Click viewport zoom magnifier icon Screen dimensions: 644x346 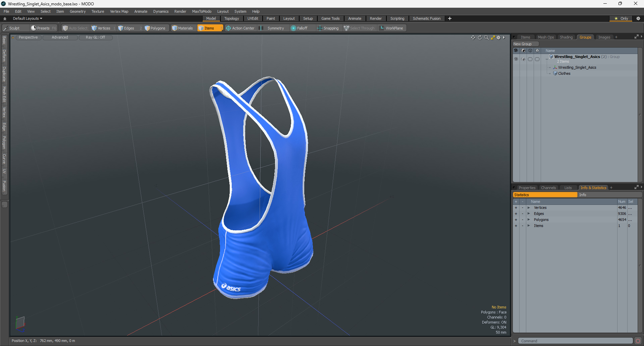(x=486, y=38)
